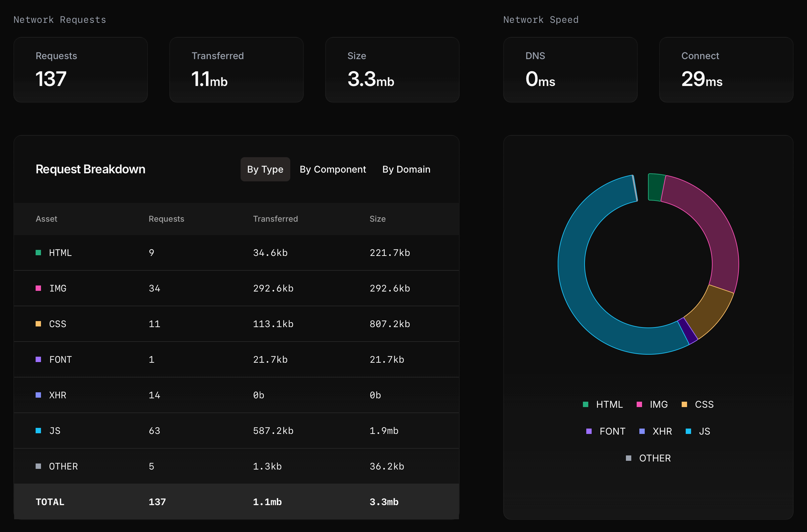Screen dimensions: 807x532
Task: Switch to the By Component view
Action: click(333, 169)
